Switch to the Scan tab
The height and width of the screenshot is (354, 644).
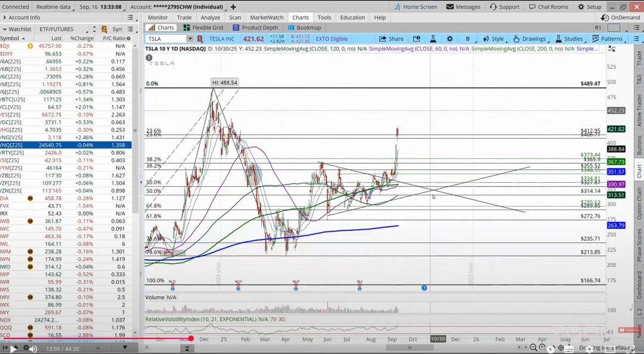tap(235, 17)
